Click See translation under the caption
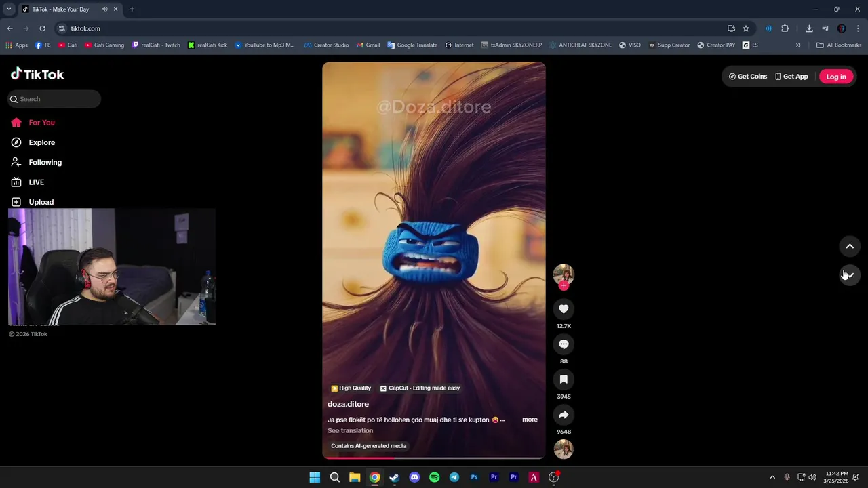The width and height of the screenshot is (868, 488). pyautogui.click(x=350, y=430)
